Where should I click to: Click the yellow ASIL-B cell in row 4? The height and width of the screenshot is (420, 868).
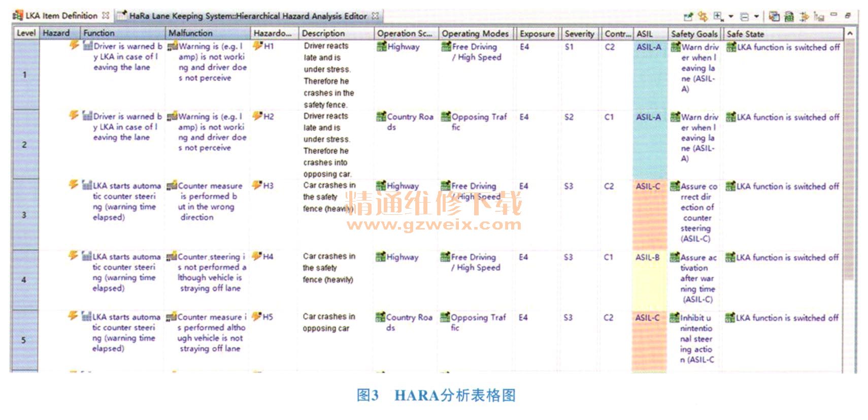649,280
